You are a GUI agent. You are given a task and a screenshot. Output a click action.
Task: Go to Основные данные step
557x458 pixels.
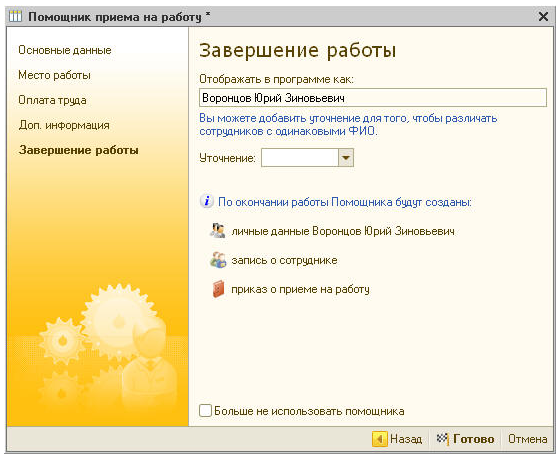65,50
